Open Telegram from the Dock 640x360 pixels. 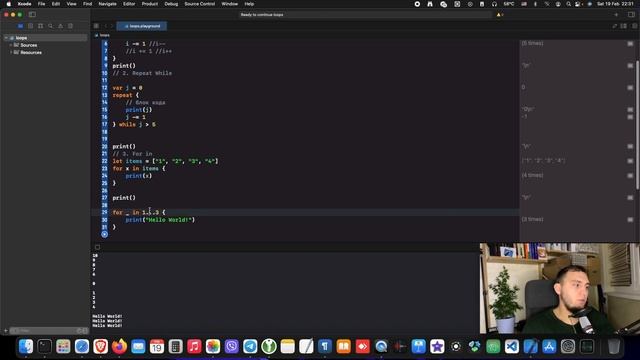pos(250,347)
